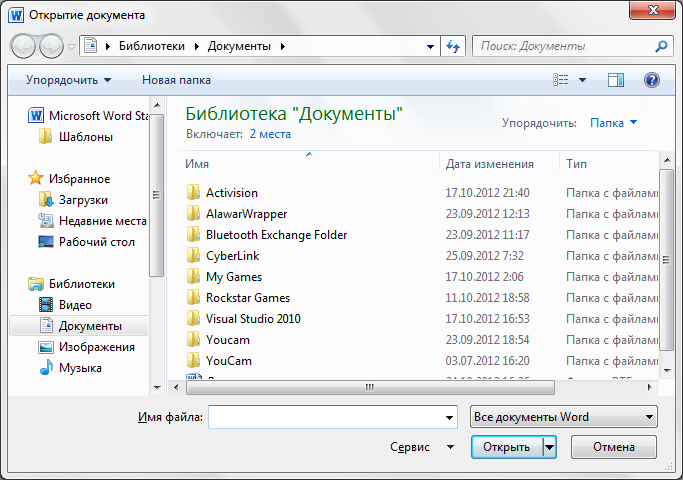Open the Папка arrange-by dropdown
Screen dimensions: 683x480
click(613, 123)
